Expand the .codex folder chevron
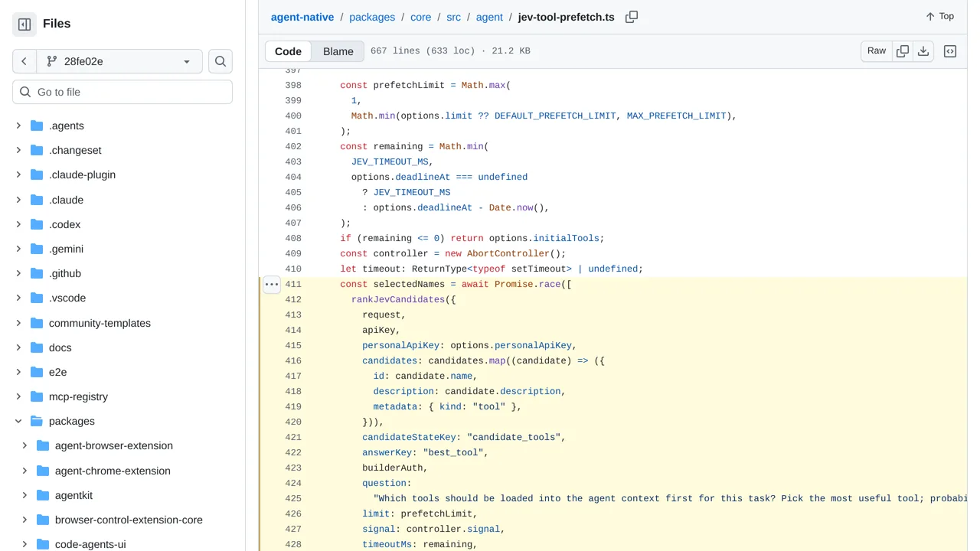 (x=18, y=224)
